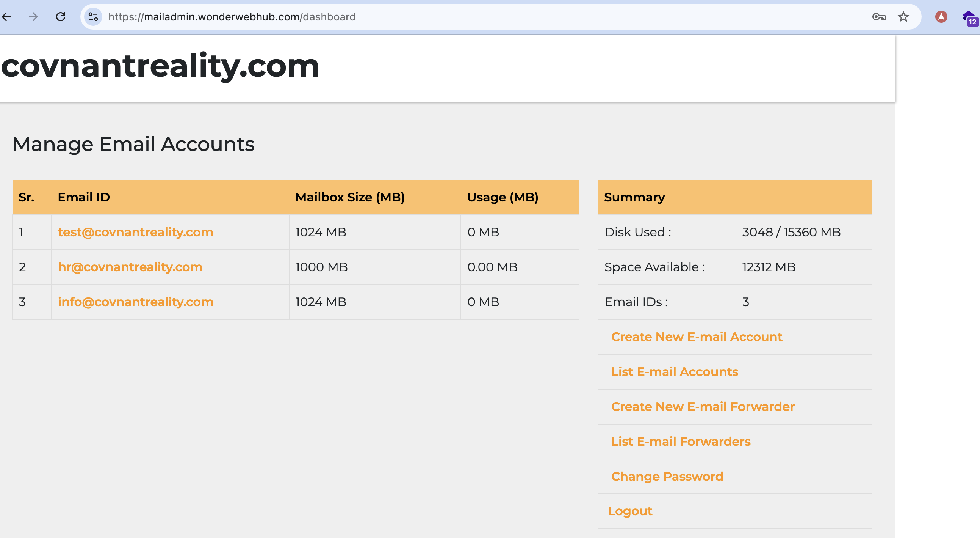Viewport: 980px width, 538px height.
Task: Open List E-mail Forwarders
Action: click(681, 442)
